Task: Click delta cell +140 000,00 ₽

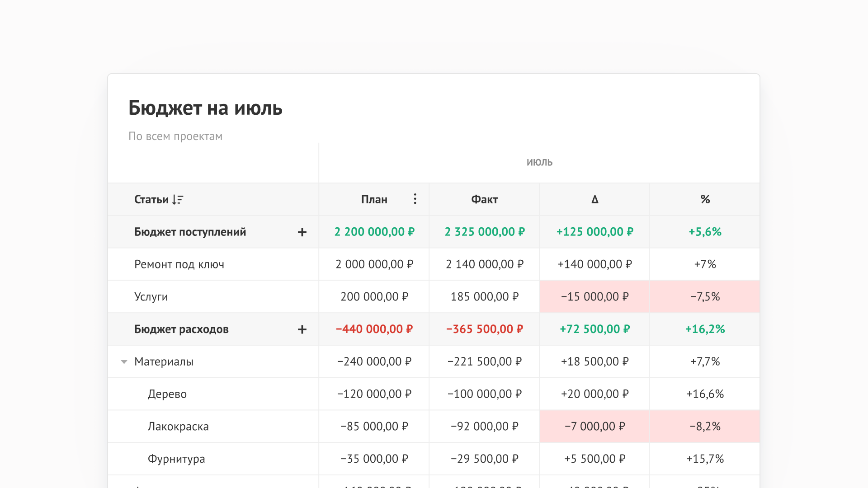Action: coord(595,264)
